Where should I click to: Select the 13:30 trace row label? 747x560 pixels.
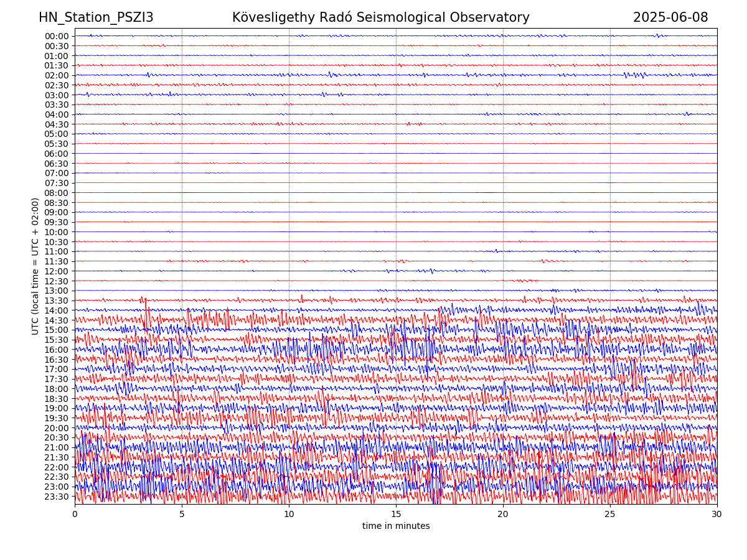pos(57,301)
